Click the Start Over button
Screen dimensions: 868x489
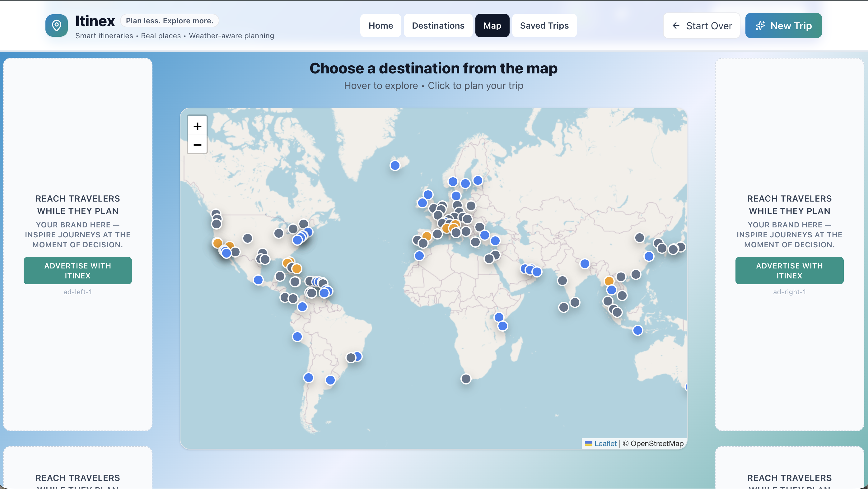702,26
